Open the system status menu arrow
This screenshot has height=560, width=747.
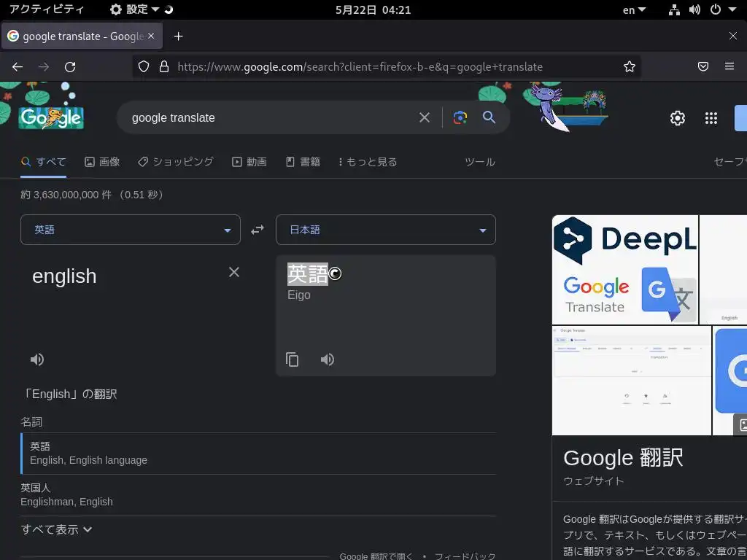732,9
